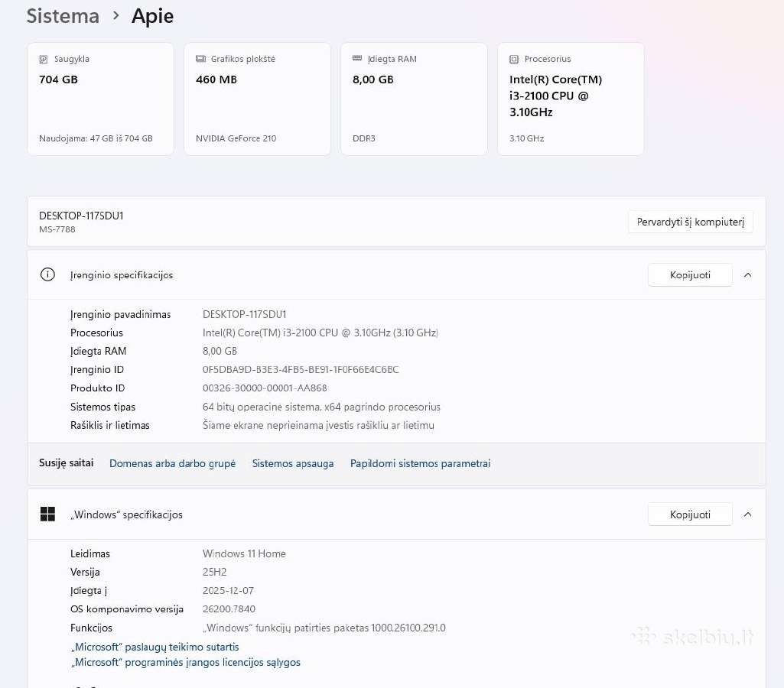This screenshot has height=688, width=784.
Task: Click Sistemos tipas 64 bitų value
Action: click(321, 407)
